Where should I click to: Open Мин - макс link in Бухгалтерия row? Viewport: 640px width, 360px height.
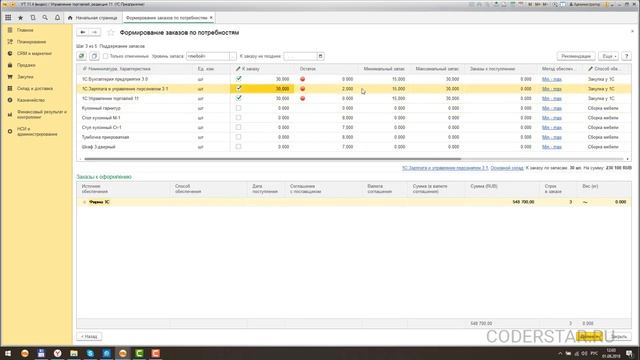pos(551,79)
